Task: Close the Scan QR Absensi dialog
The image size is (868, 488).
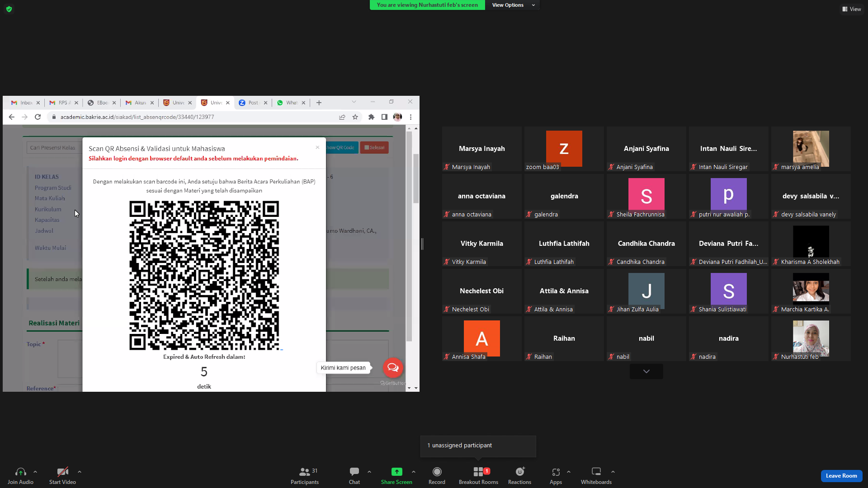Action: (x=317, y=147)
